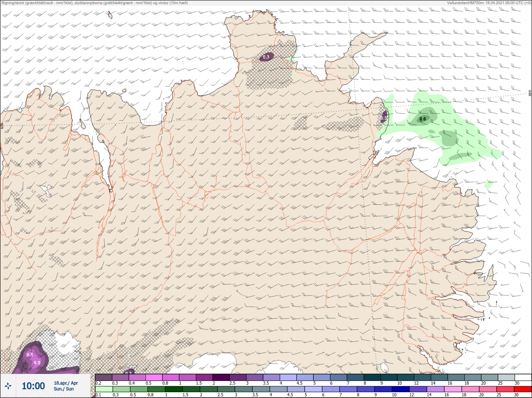Image resolution: width=532 pixels, height=398 pixels.
Task: Click the N99 label on the left edge
Action: pyautogui.click(x=2, y=125)
